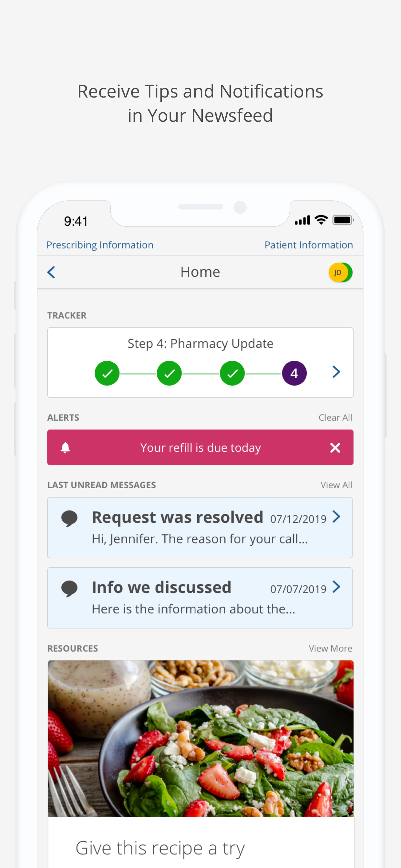Select the first completed tracker step checkmark
Image resolution: width=401 pixels, height=868 pixels.
[x=107, y=373]
